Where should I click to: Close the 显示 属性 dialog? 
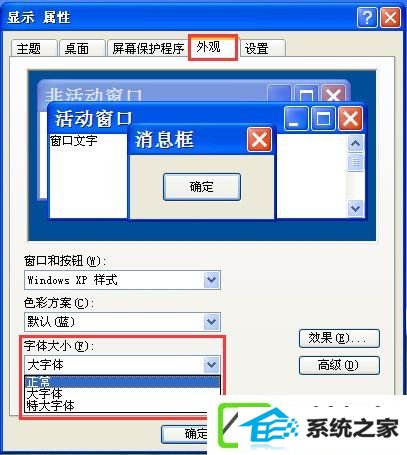[390, 17]
